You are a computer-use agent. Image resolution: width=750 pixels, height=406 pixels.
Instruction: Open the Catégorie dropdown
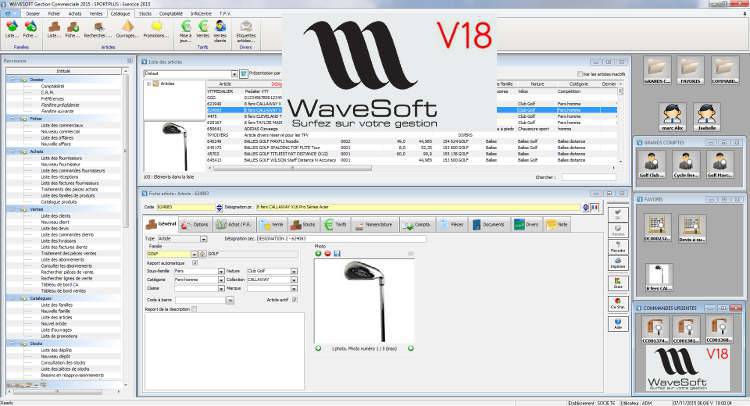pos(221,280)
